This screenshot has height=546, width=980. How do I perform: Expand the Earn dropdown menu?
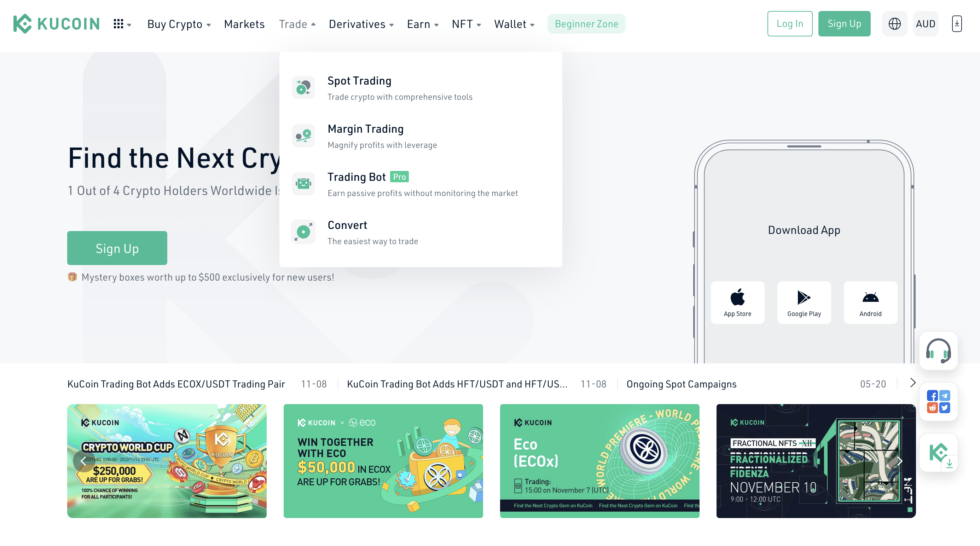click(x=422, y=24)
